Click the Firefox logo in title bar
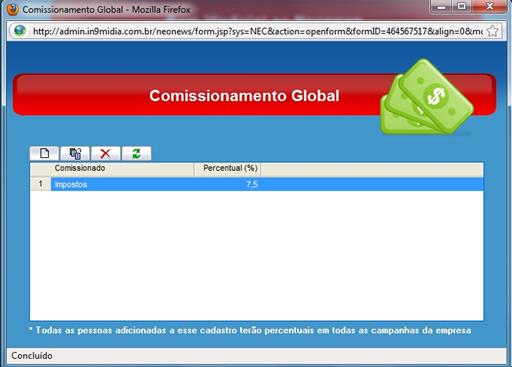The image size is (512, 367). click(x=13, y=9)
